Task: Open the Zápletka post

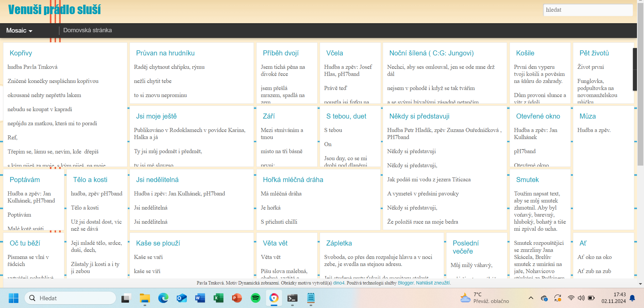Action: pos(339,243)
